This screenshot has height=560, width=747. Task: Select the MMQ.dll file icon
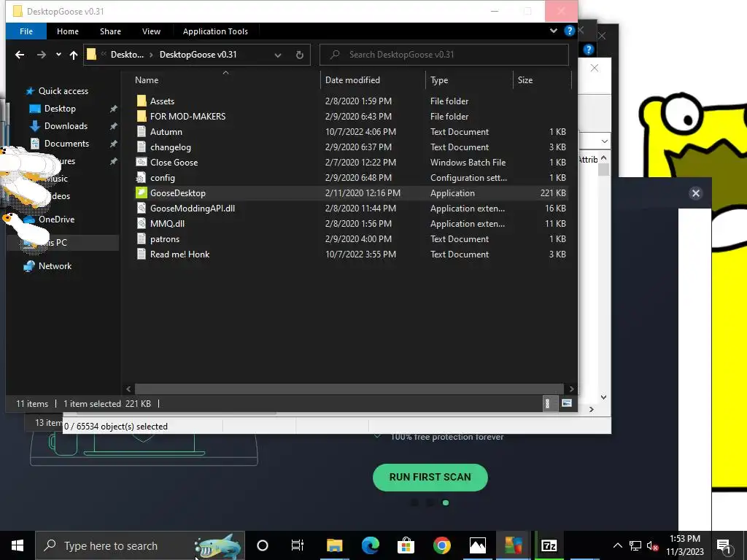142,223
